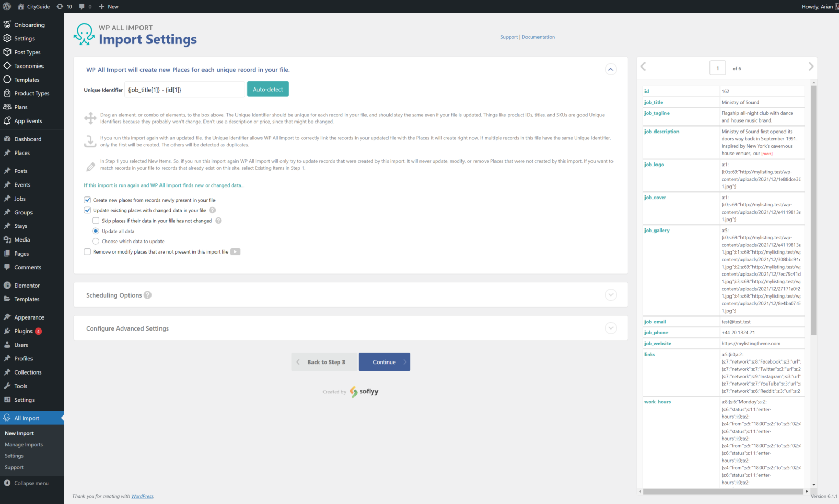This screenshot has height=504, width=839.
Task: Open Elementor from the sidebar icon
Action: click(x=7, y=285)
